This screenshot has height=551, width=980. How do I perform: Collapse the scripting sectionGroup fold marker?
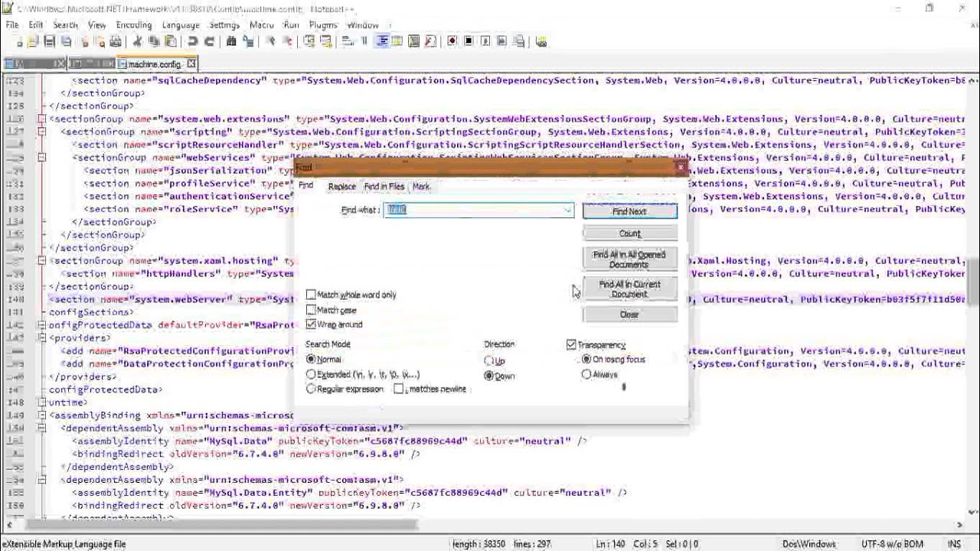click(42, 132)
